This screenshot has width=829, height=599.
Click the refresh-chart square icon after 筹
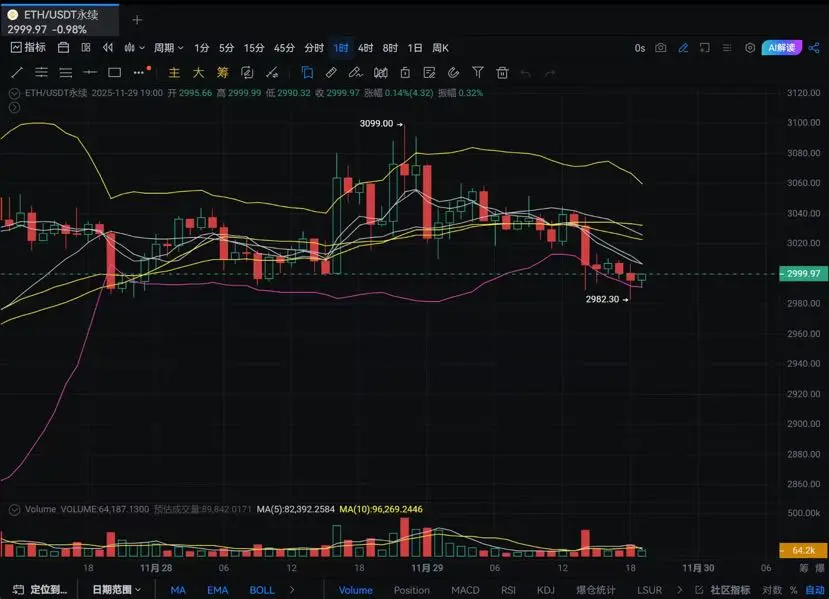click(x=247, y=72)
